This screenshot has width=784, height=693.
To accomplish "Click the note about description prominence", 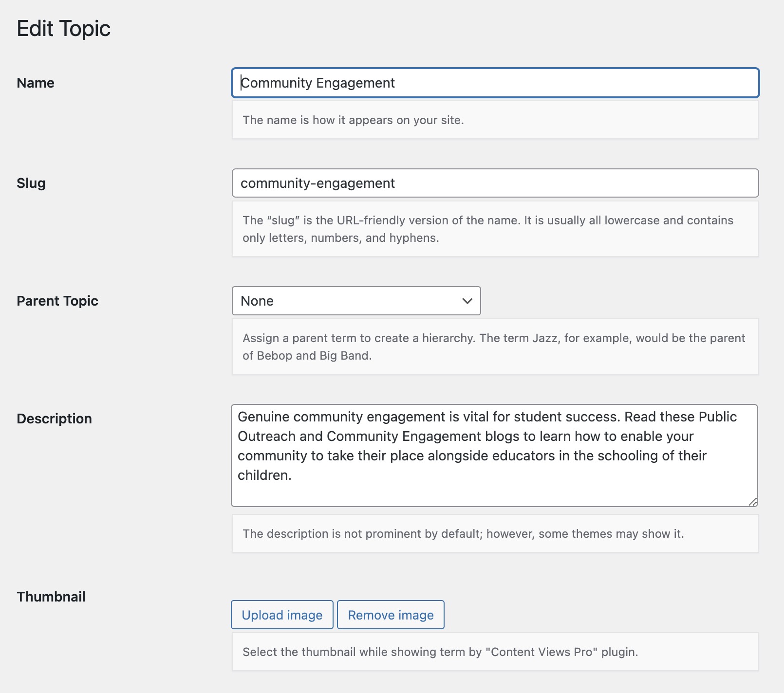I will 463,534.
